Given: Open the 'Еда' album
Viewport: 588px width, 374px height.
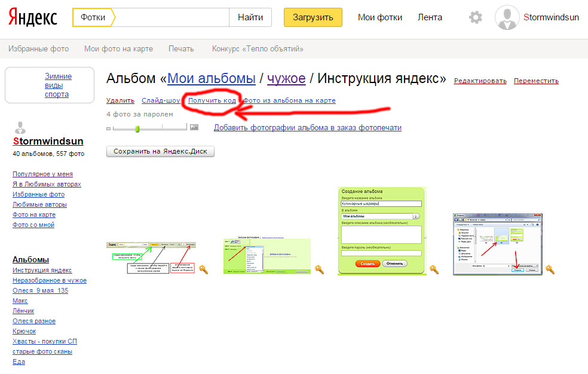Looking at the screenshot, I should coord(19,361).
